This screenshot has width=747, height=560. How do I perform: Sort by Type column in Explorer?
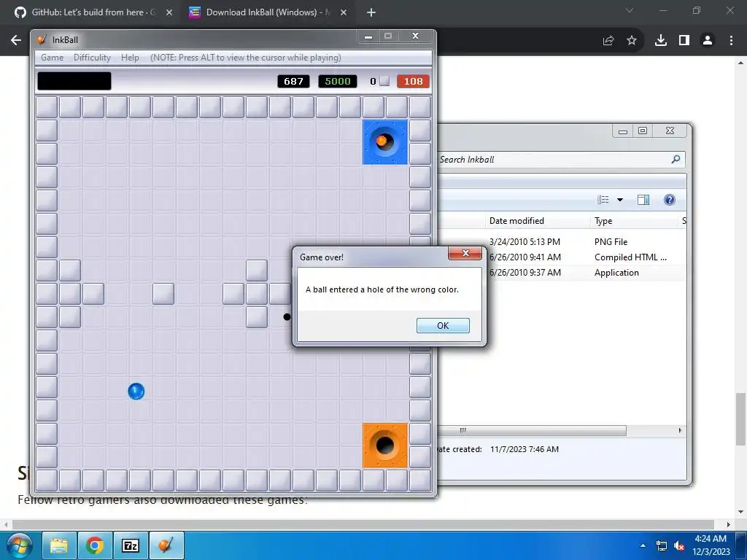(x=634, y=221)
